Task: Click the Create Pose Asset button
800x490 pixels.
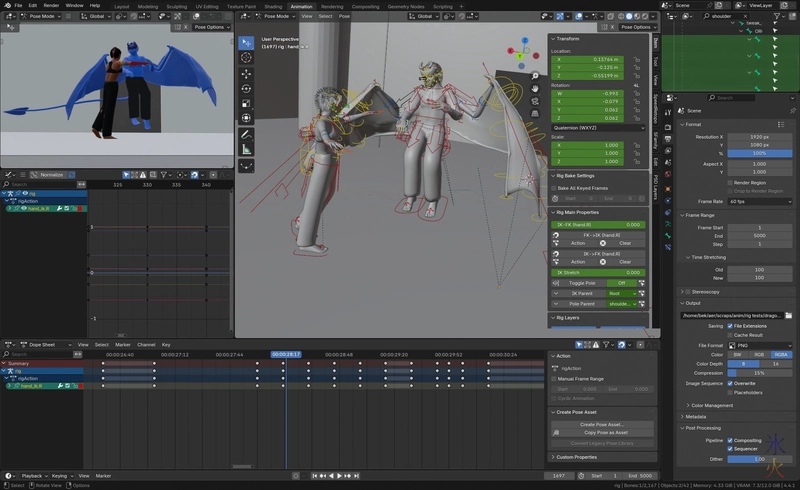Action: coord(601,424)
